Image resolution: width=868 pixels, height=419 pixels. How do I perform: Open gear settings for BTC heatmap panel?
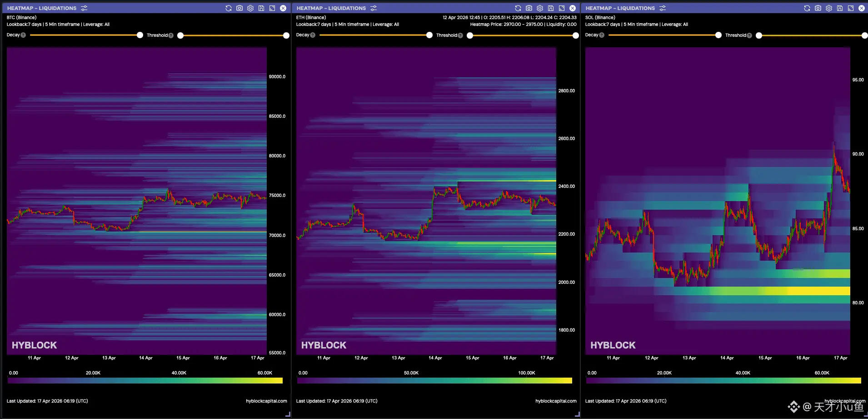click(x=250, y=8)
